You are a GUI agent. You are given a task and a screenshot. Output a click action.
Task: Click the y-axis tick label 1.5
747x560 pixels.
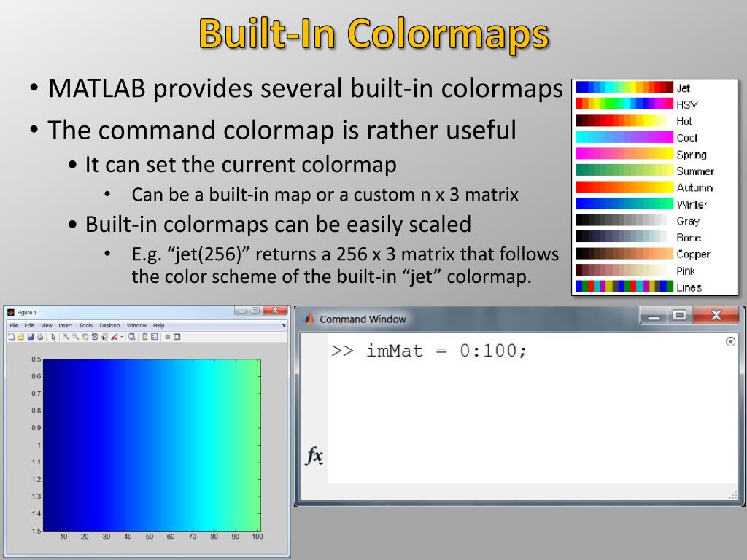[36, 531]
